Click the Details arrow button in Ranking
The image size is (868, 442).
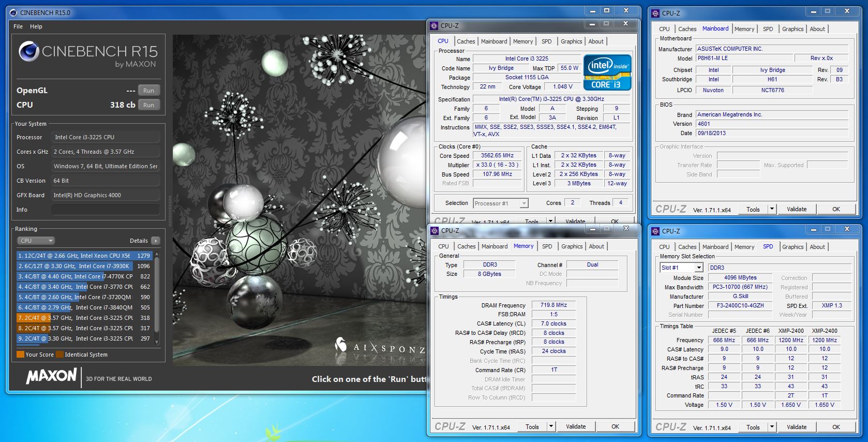(156, 241)
